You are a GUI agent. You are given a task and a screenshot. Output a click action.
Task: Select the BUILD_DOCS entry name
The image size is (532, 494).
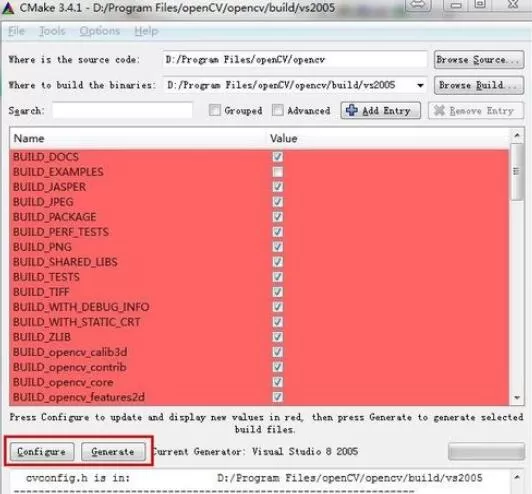click(x=46, y=157)
